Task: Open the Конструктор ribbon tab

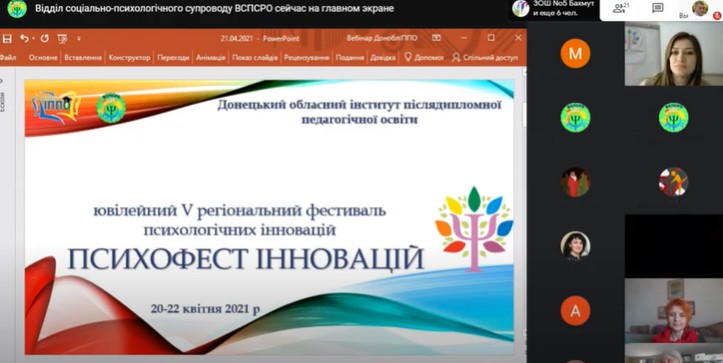Action: pos(130,58)
